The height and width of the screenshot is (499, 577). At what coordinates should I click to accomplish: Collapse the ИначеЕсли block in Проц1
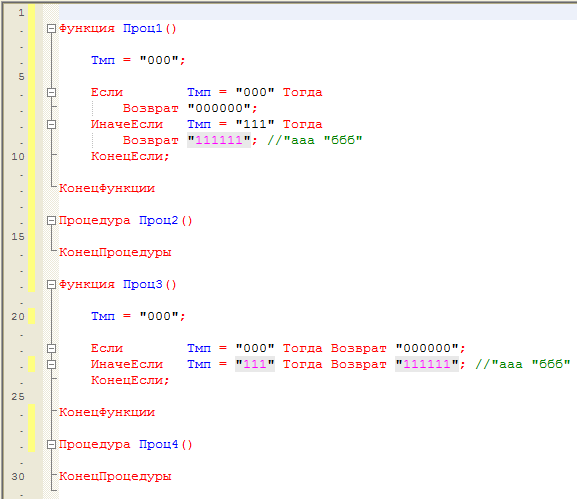52,124
